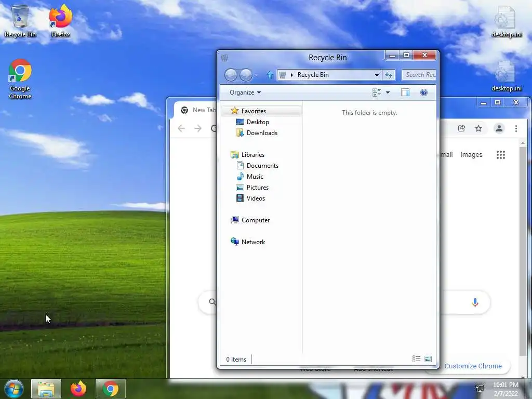Click the Forward arrow in Recycle Bin window
The height and width of the screenshot is (399, 532).
pos(246,75)
